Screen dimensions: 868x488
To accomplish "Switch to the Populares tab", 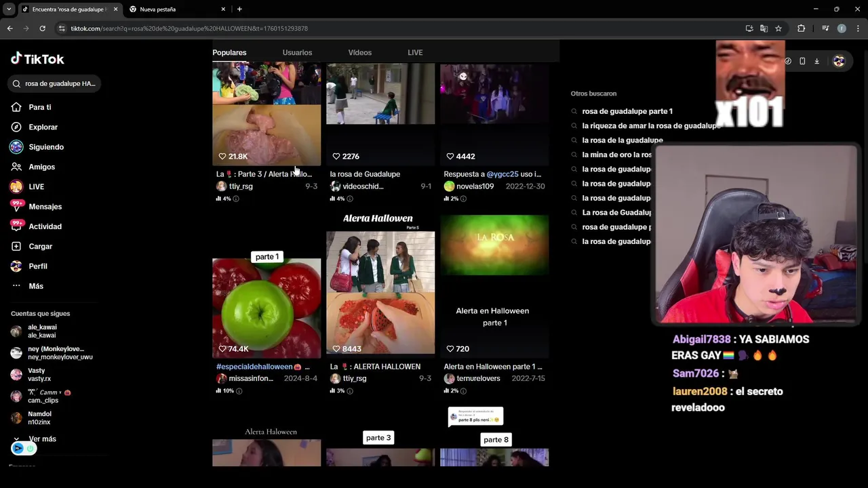I will tap(229, 52).
